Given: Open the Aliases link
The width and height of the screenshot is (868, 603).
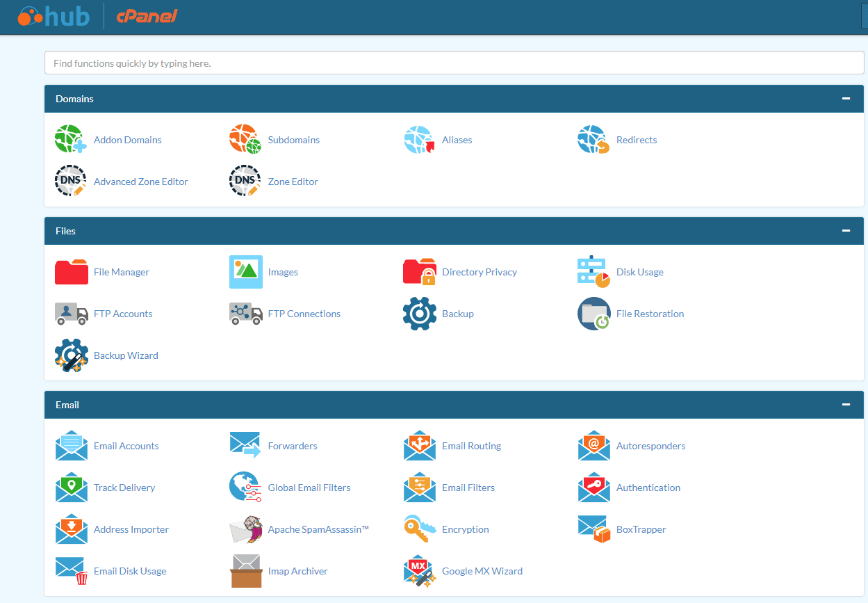Looking at the screenshot, I should (x=457, y=140).
